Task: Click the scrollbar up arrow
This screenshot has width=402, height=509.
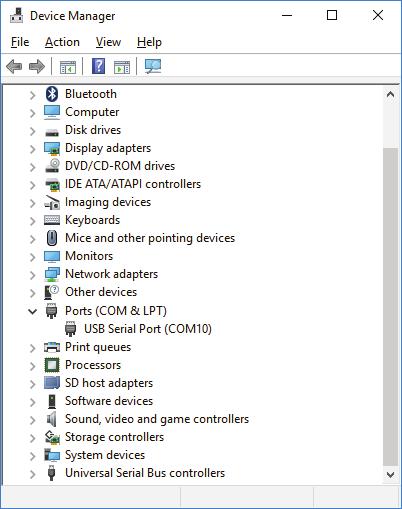Action: click(x=390, y=95)
